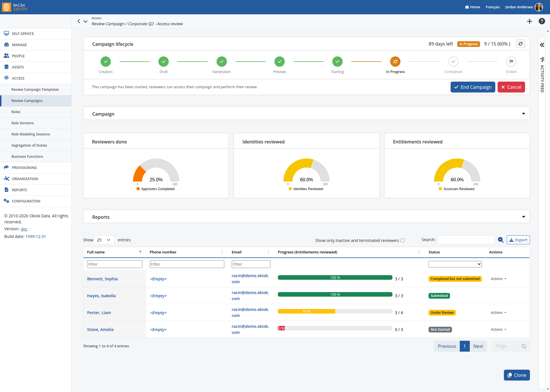This screenshot has height=392, width=550.
Task: Select the Ended flag step
Action: pyautogui.click(x=511, y=62)
